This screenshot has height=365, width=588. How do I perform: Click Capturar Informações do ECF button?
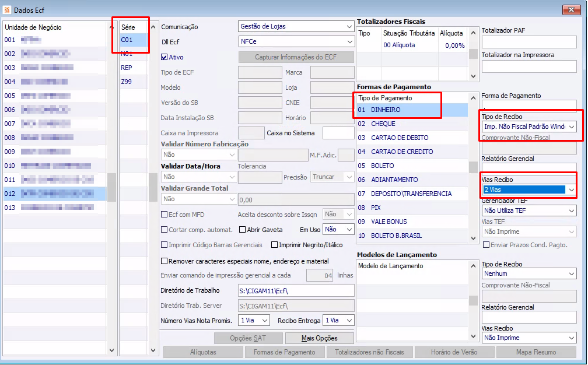click(296, 57)
